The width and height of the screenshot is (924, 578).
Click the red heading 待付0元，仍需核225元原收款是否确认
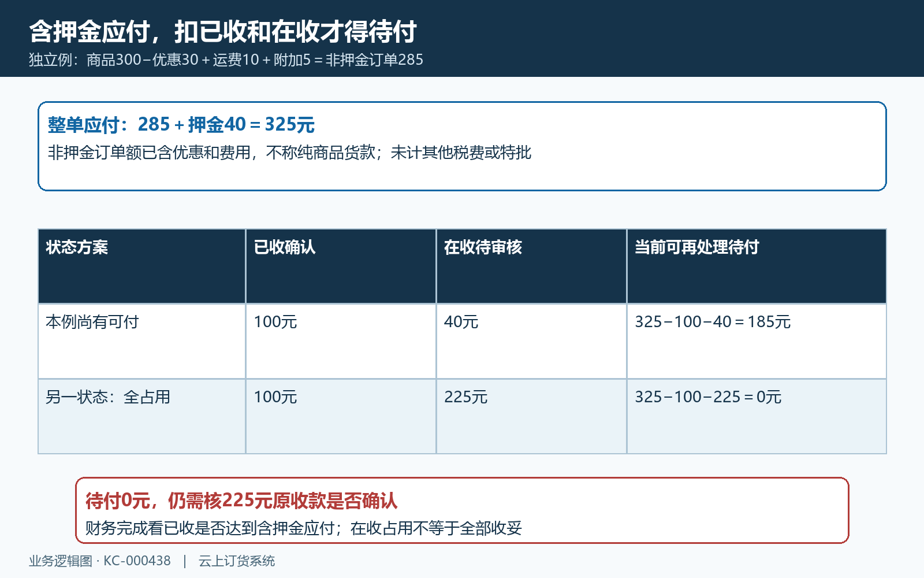tap(241, 501)
